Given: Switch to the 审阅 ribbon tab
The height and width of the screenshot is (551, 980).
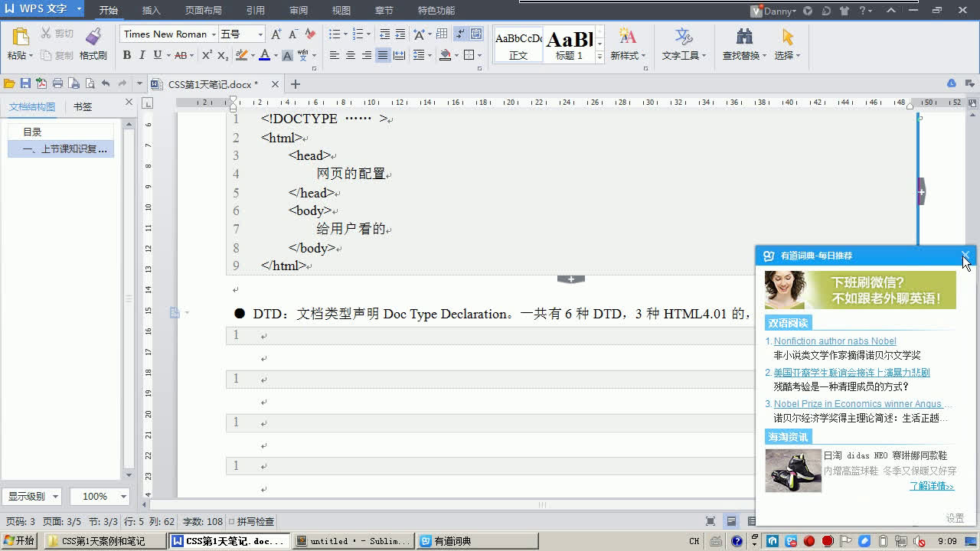Looking at the screenshot, I should (299, 11).
